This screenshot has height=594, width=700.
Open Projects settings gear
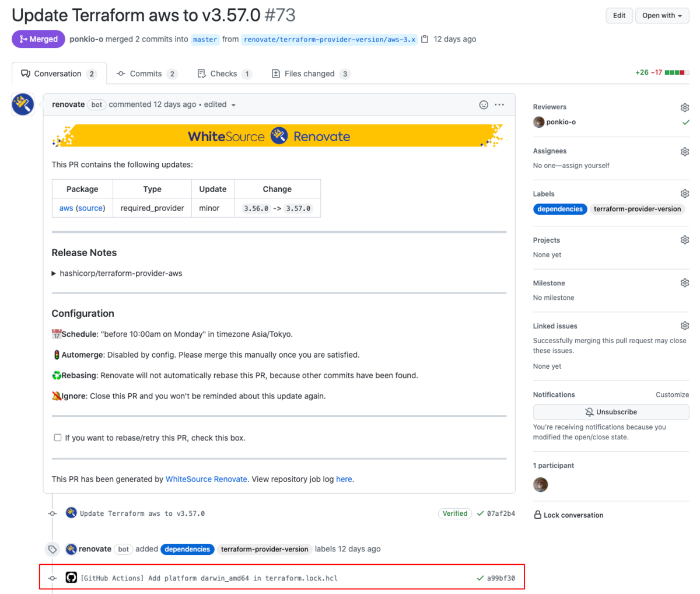tap(685, 240)
